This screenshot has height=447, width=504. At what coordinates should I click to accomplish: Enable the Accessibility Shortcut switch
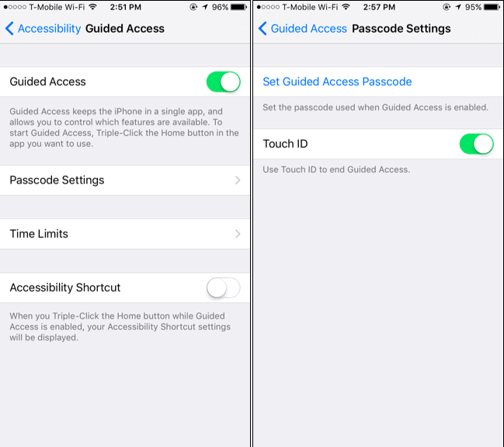pyautogui.click(x=224, y=288)
